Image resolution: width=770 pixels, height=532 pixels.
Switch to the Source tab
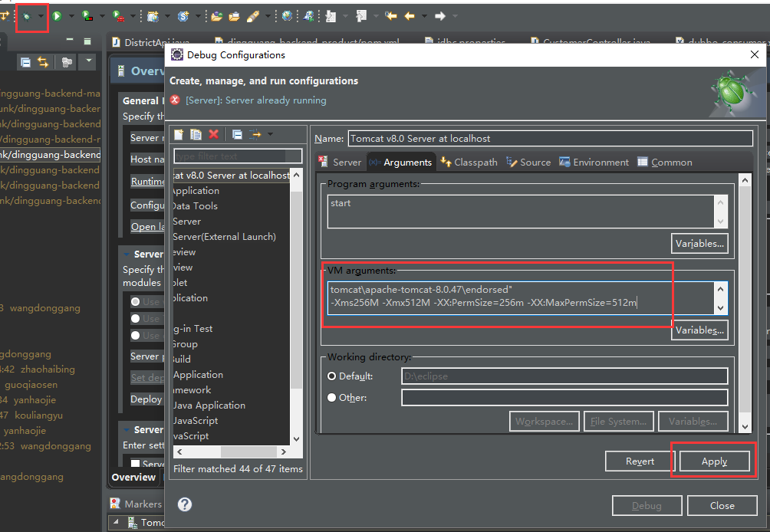528,163
